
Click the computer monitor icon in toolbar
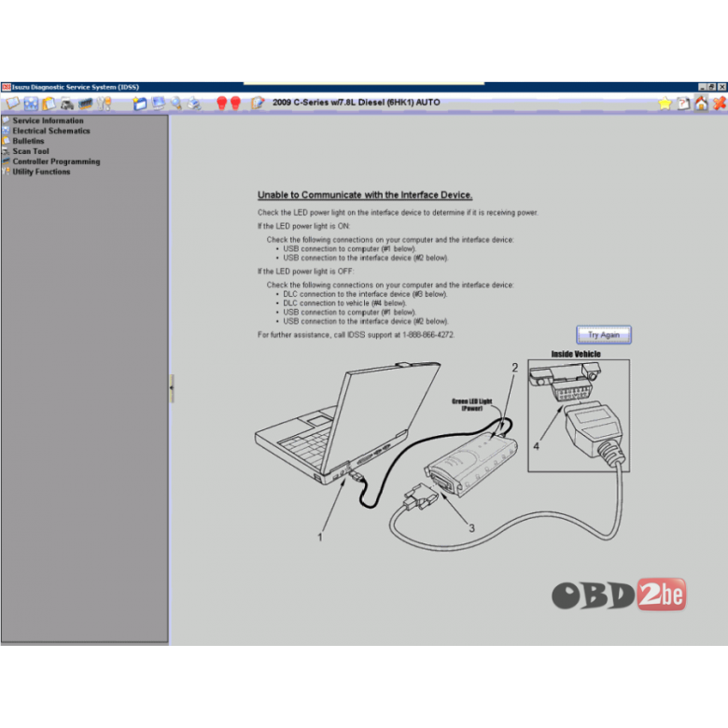[159, 103]
